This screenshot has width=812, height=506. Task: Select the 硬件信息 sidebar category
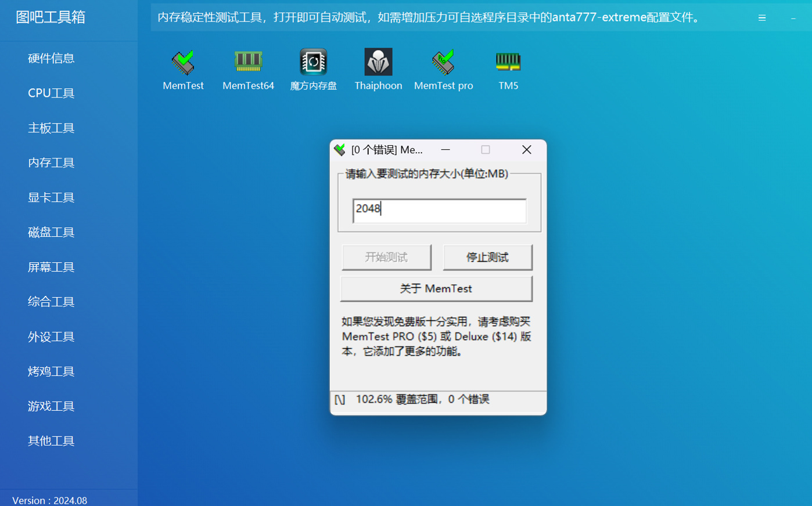pos(51,58)
